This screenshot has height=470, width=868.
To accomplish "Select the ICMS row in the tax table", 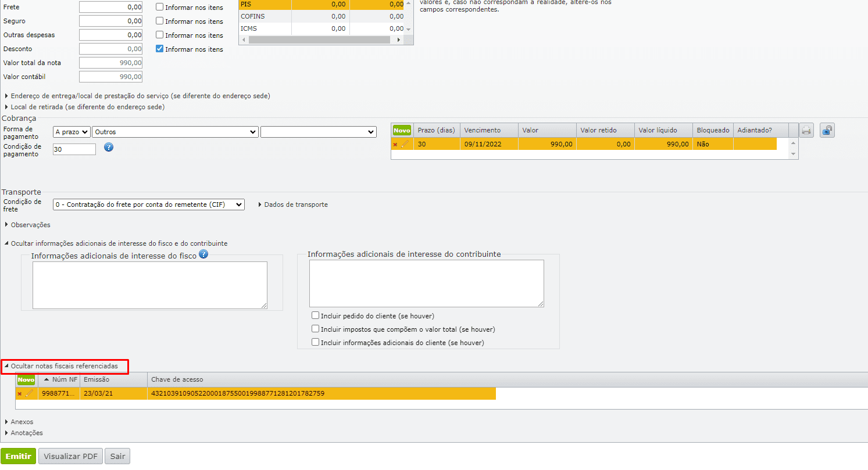I will pyautogui.click(x=322, y=28).
